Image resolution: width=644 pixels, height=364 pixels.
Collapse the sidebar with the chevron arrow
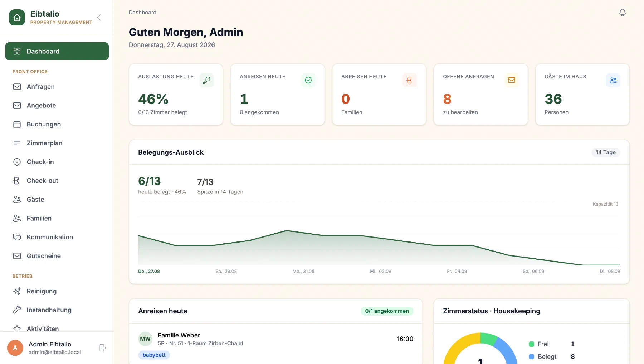(x=99, y=18)
